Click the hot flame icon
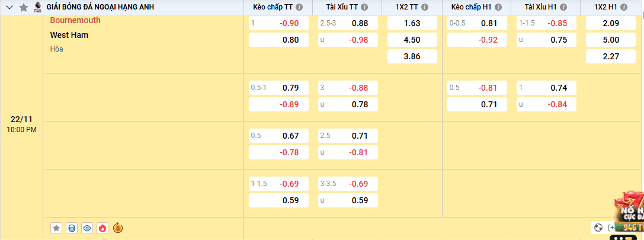644x240 pixels. tap(102, 228)
